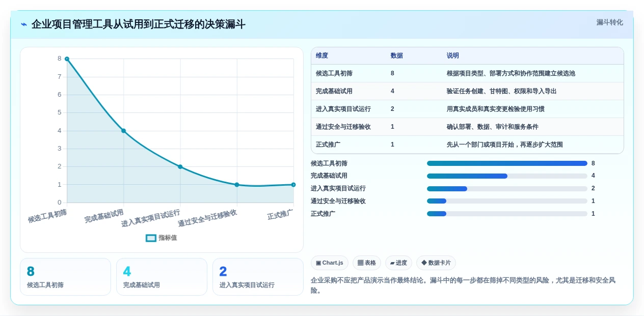This screenshot has height=316, width=644.
Task: Click the 正式推广 progress bar
Action: coord(507,214)
